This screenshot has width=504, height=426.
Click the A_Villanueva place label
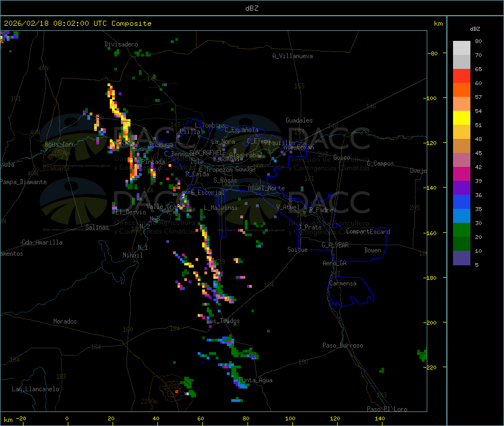point(292,56)
